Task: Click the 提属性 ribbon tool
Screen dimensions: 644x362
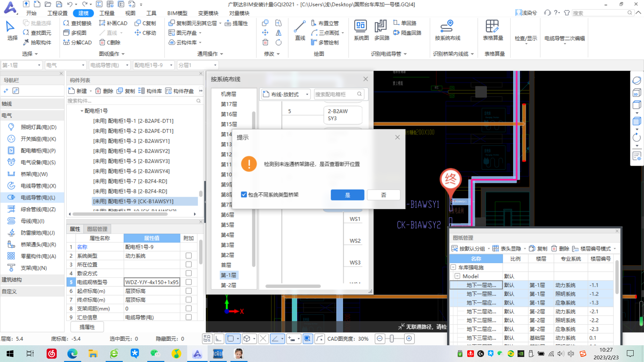Action: point(236,23)
